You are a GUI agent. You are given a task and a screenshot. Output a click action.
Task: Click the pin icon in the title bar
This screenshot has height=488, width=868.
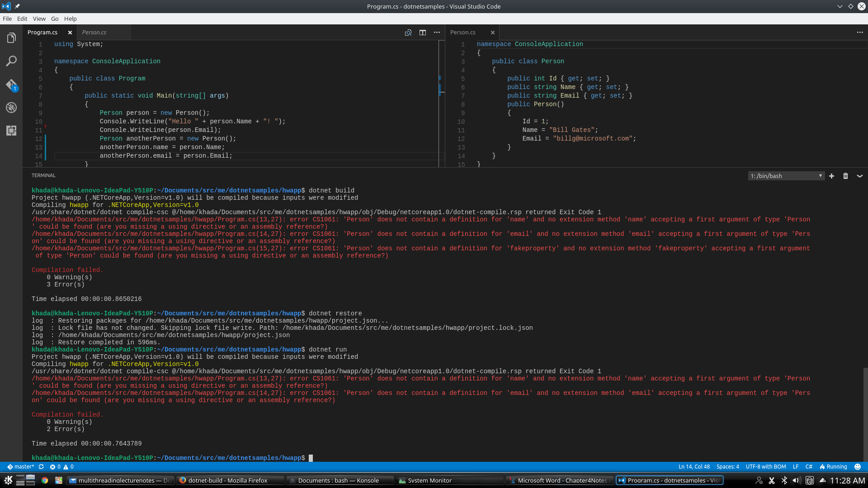click(17, 6)
